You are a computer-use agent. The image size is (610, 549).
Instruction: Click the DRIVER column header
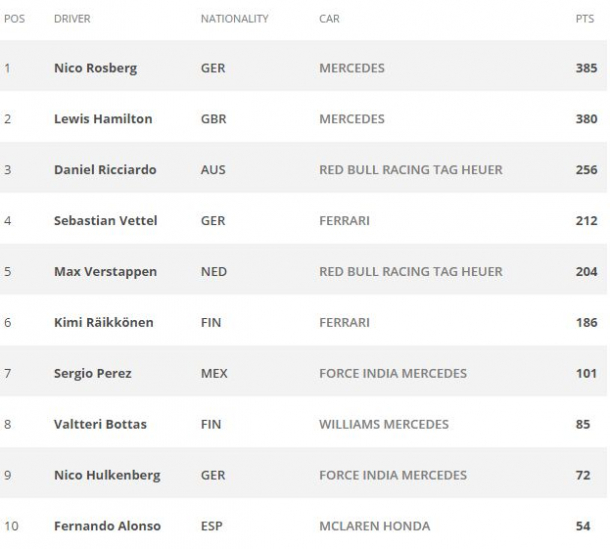point(72,19)
